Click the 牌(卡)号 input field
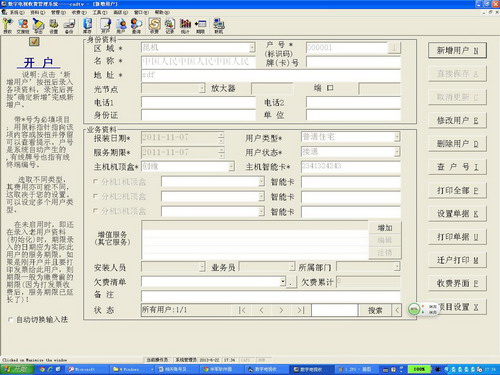This screenshot has height=375, width=500. [x=353, y=62]
